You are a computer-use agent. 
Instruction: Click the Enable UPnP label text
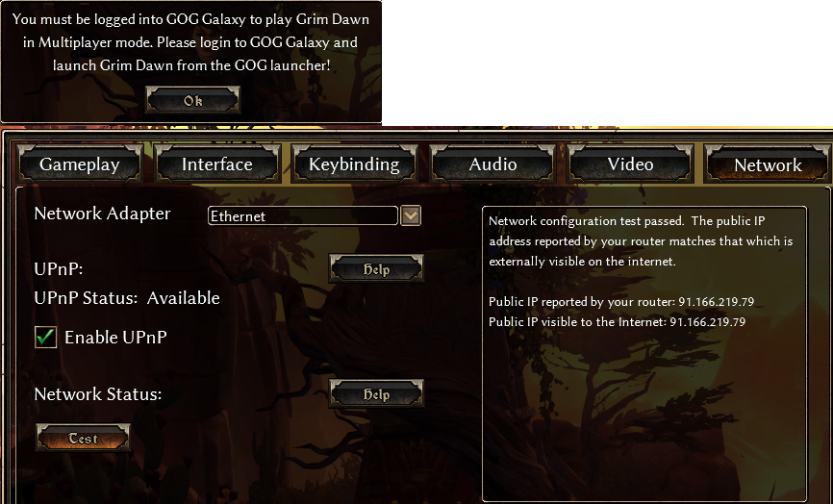[x=115, y=338]
